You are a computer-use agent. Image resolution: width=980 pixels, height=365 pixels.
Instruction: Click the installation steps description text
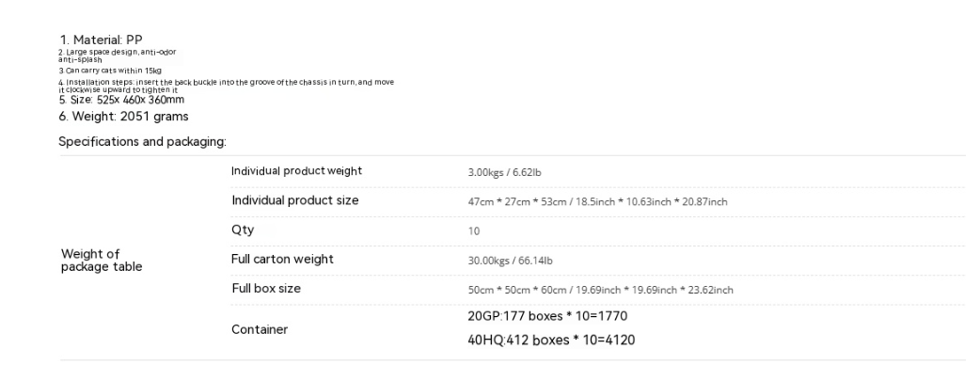(227, 86)
